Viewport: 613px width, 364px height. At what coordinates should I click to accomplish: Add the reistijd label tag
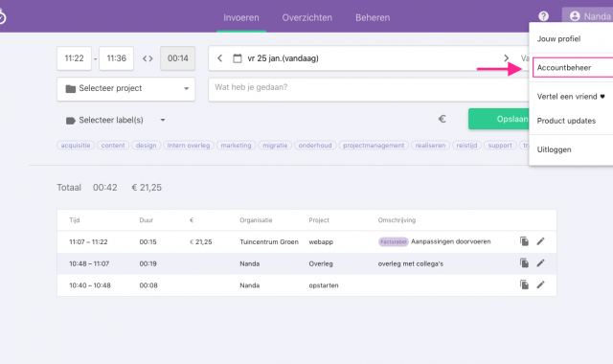click(466, 145)
